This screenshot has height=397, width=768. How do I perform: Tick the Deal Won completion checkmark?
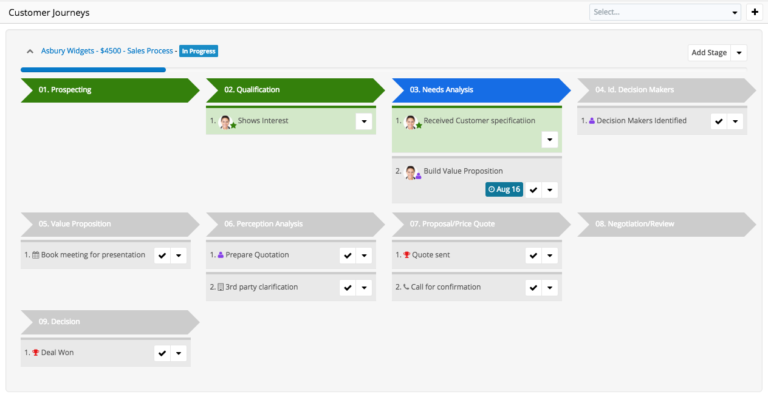pyautogui.click(x=162, y=353)
